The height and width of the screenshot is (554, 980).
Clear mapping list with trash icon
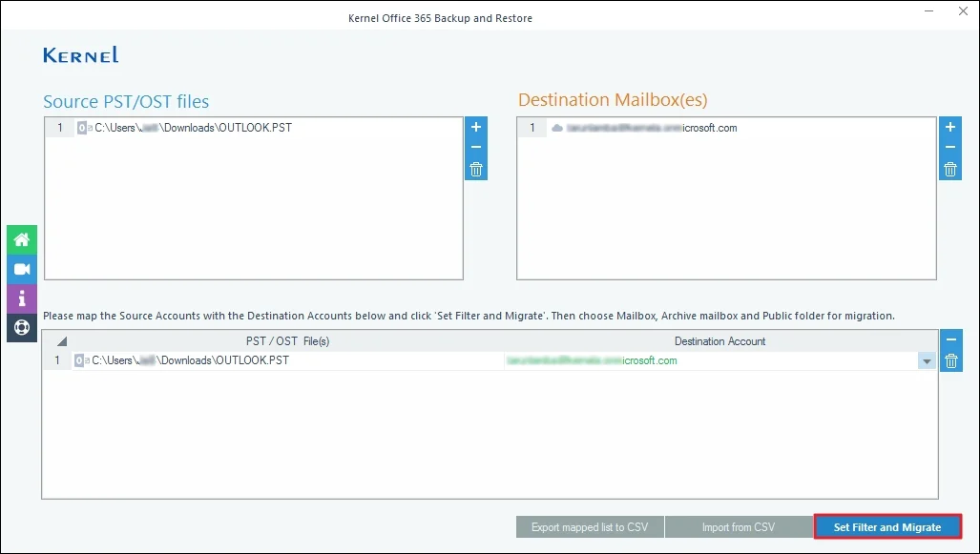coord(951,361)
